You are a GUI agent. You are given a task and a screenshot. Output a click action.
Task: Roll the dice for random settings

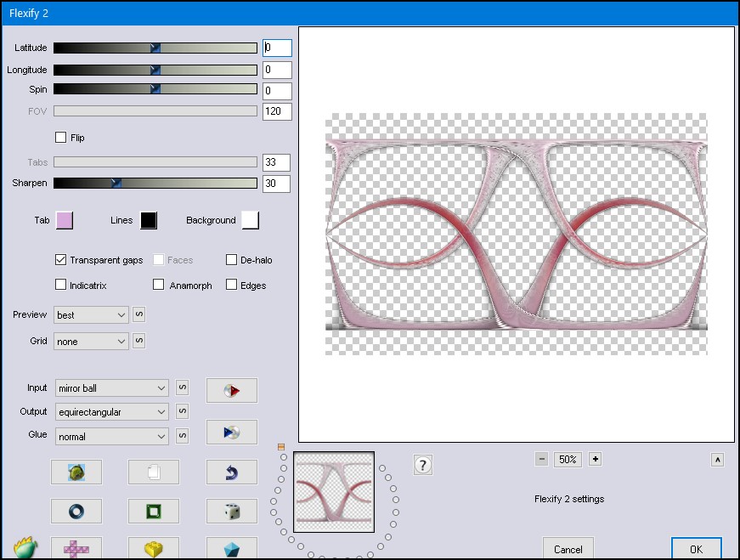coord(232,511)
